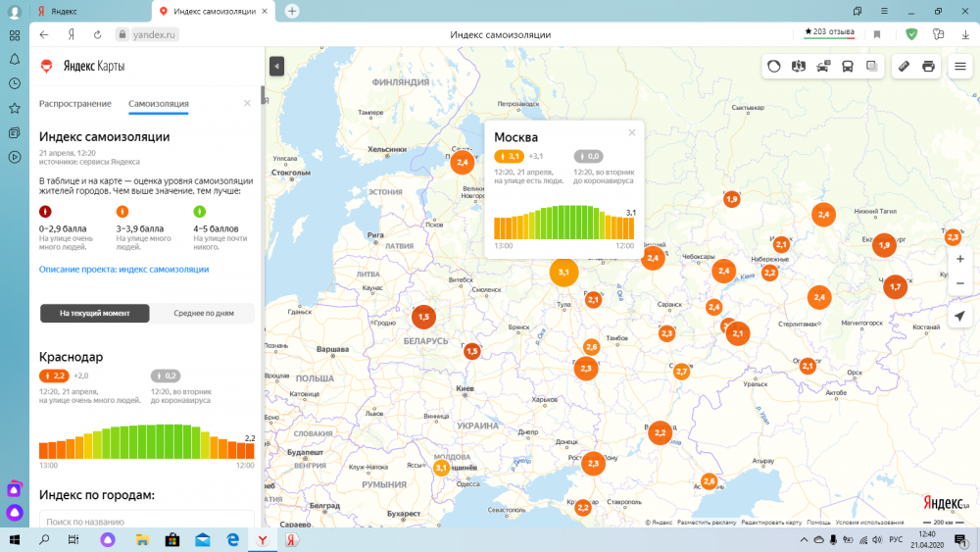The height and width of the screenshot is (552, 980).
Task: Show moving public transport layer
Action: click(x=848, y=67)
